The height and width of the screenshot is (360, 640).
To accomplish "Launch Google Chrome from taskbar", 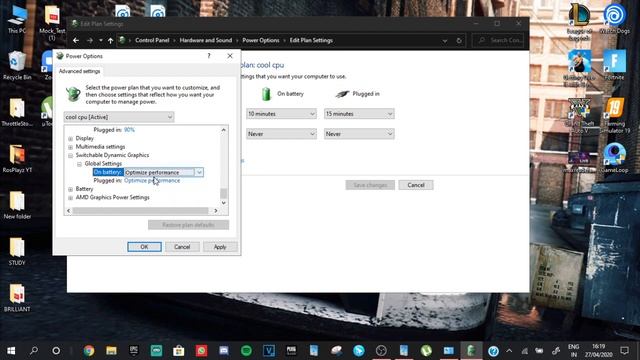I will (x=89, y=351).
